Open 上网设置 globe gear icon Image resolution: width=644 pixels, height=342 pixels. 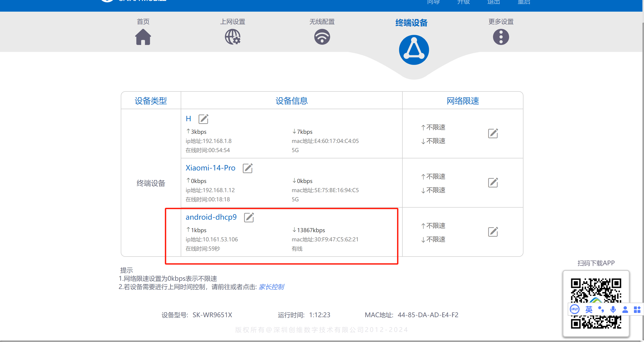coord(232,37)
